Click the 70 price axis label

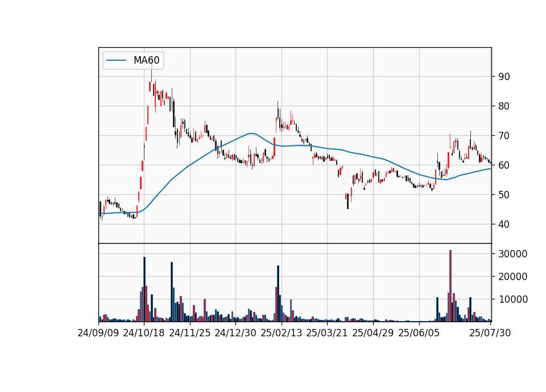(x=504, y=136)
